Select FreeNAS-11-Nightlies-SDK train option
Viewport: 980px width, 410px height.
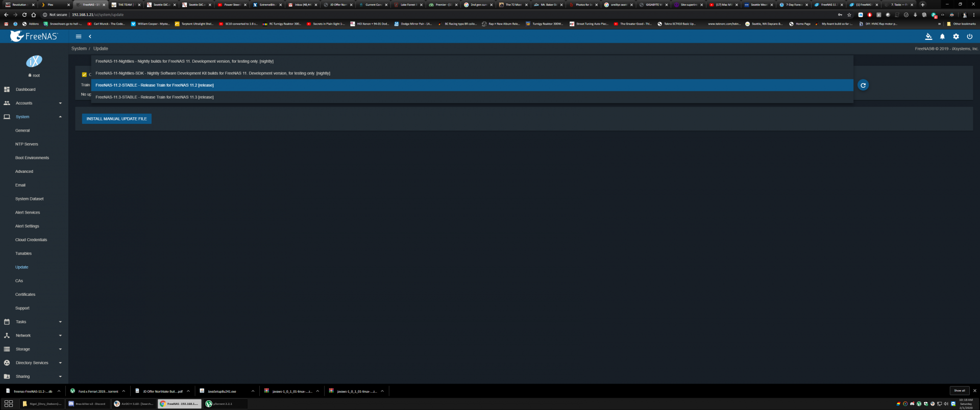click(x=472, y=73)
